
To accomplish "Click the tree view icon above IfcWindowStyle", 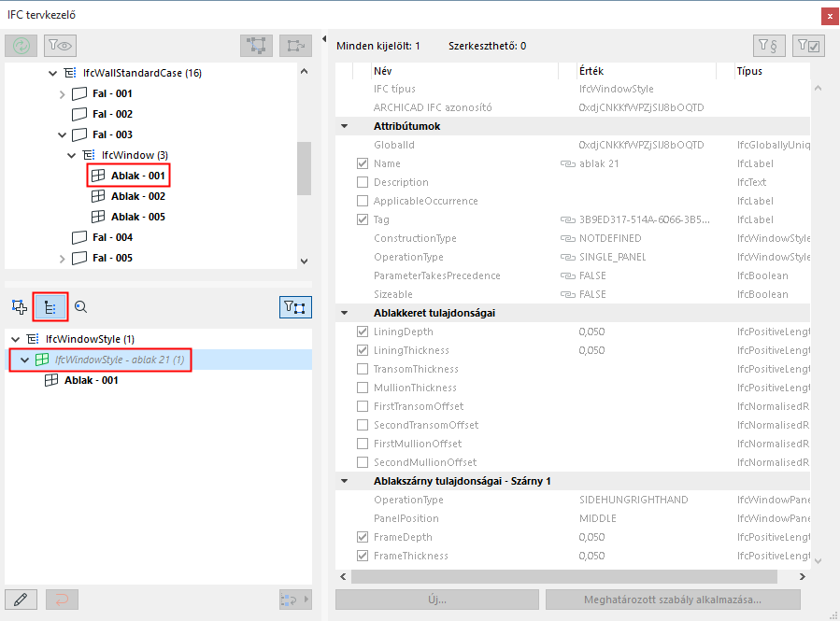I will (x=50, y=306).
